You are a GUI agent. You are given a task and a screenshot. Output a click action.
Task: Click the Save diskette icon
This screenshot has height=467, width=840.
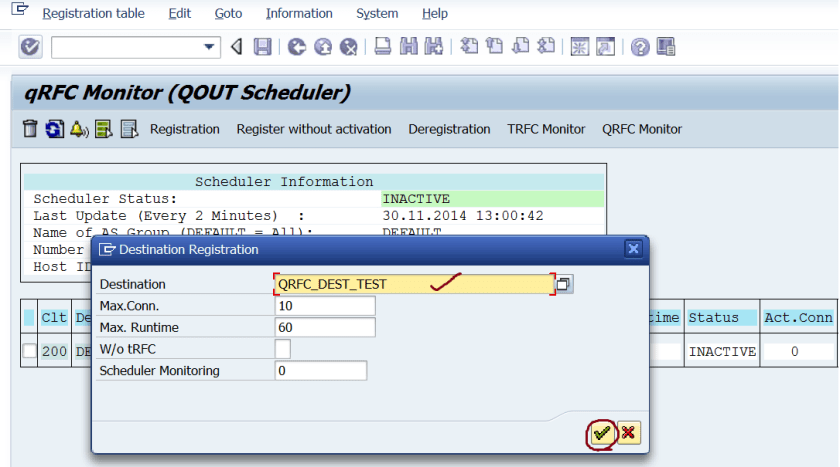tap(262, 47)
